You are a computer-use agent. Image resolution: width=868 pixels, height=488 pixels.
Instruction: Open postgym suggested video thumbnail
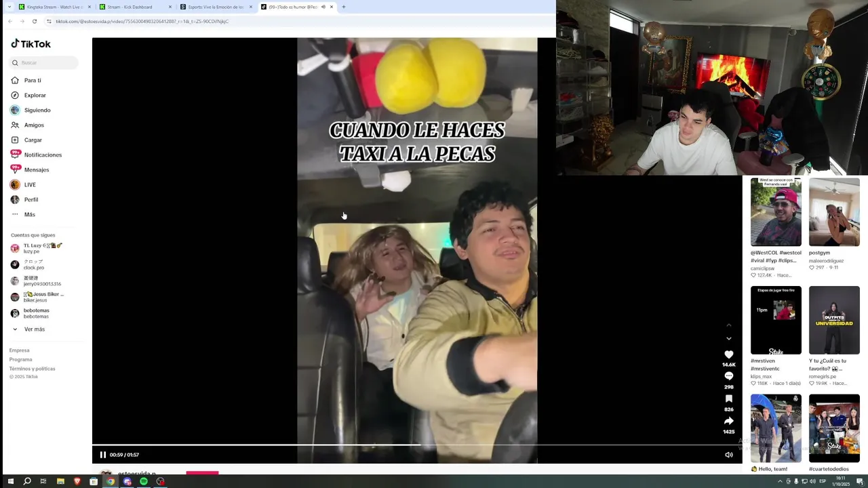tap(834, 212)
